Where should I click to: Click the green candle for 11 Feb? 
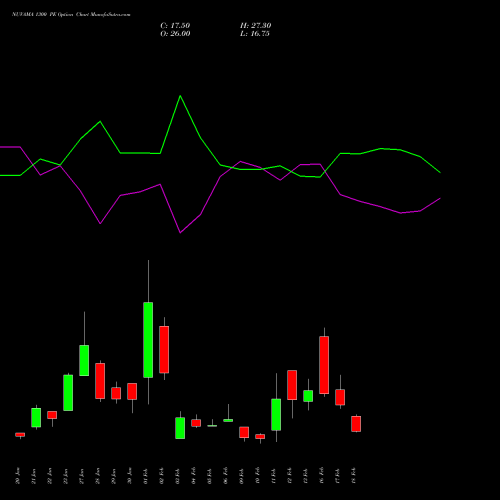coord(276,414)
